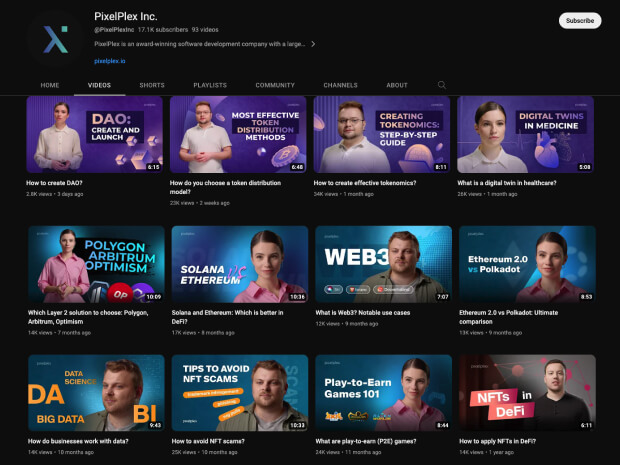
Task: Click the '93 videos' count text
Action: pyautogui.click(x=205, y=30)
